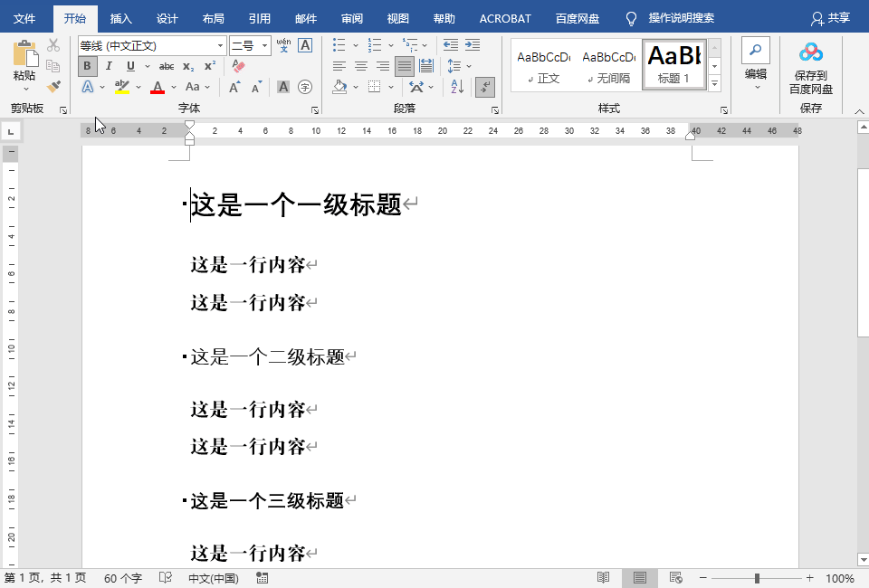Select the Subscript icon
This screenshot has height=588, width=869.
click(188, 66)
